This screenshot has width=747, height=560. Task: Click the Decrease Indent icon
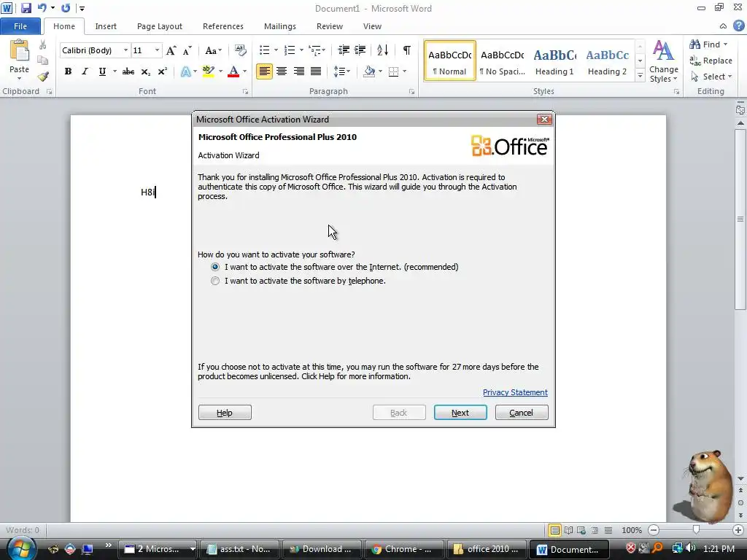click(344, 50)
